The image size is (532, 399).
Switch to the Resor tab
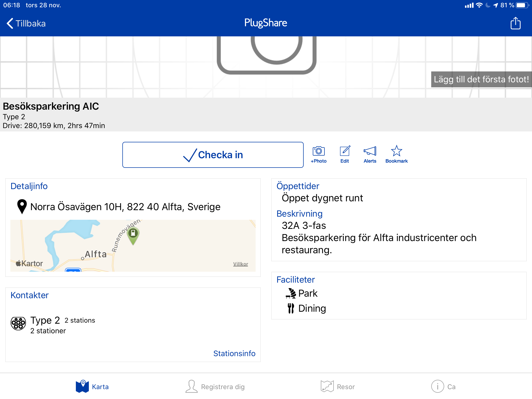(338, 387)
